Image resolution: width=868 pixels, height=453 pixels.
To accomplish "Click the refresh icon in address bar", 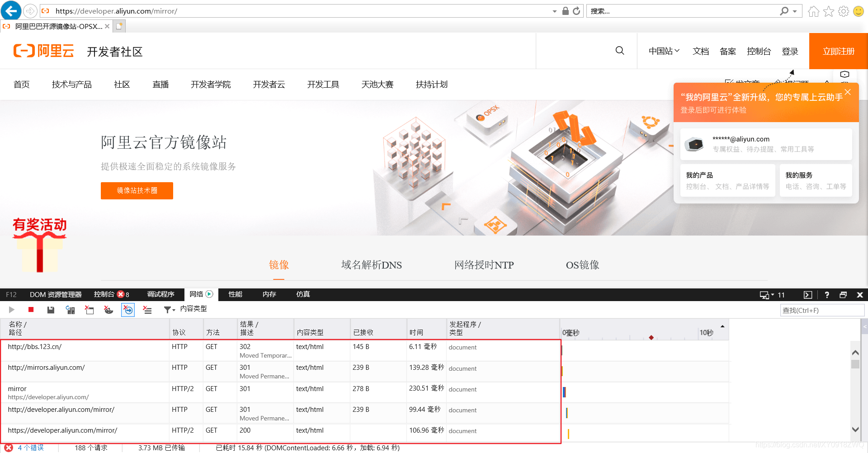I will (x=576, y=11).
